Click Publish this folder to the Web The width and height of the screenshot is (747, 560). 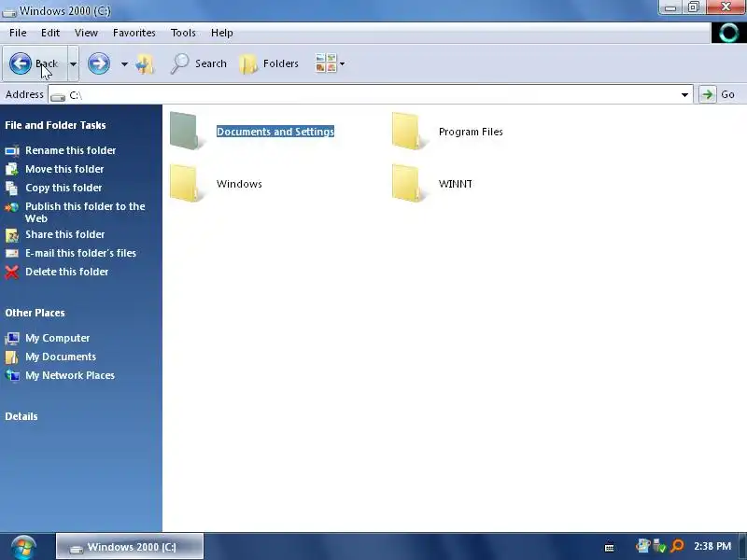85,213
